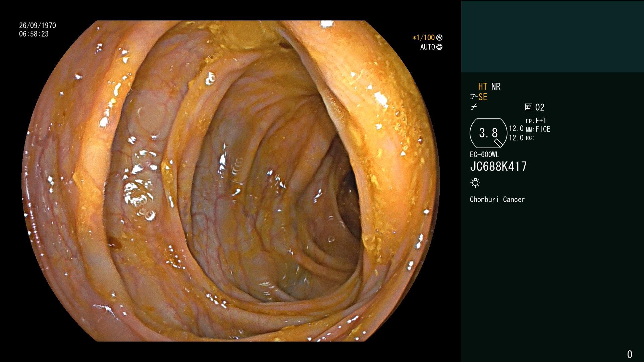This screenshot has height=362, width=644.
Task: Click the upper 12.0 value
Action: [x=516, y=129]
